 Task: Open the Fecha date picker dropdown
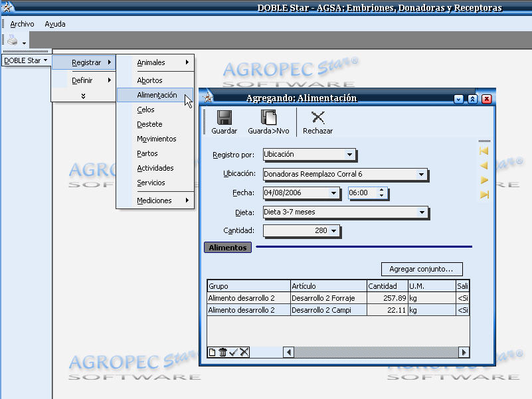(x=333, y=193)
